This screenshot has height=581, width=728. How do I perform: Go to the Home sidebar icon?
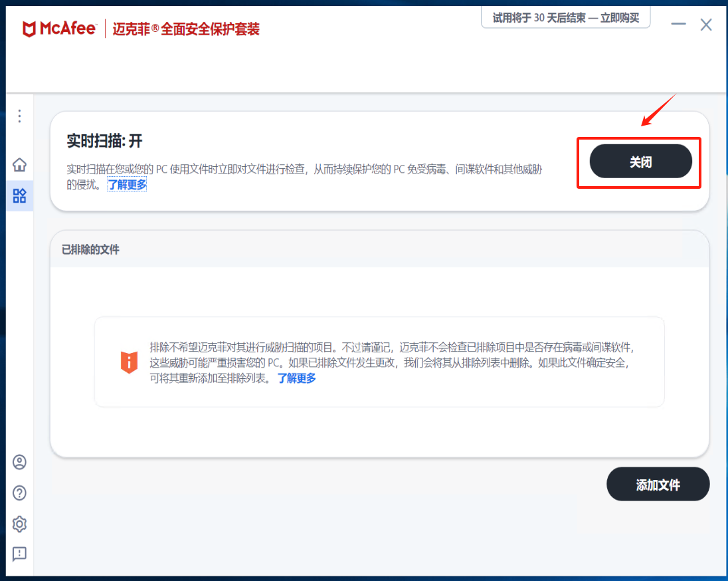click(19, 165)
